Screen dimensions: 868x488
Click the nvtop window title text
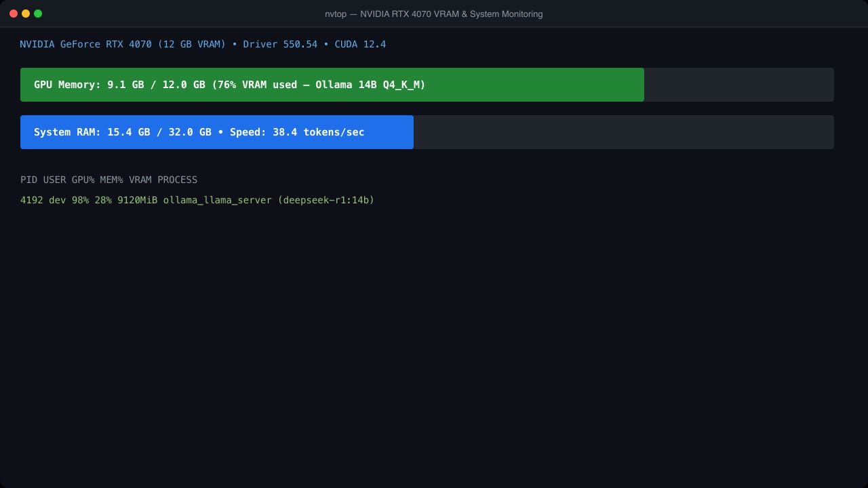(x=434, y=14)
